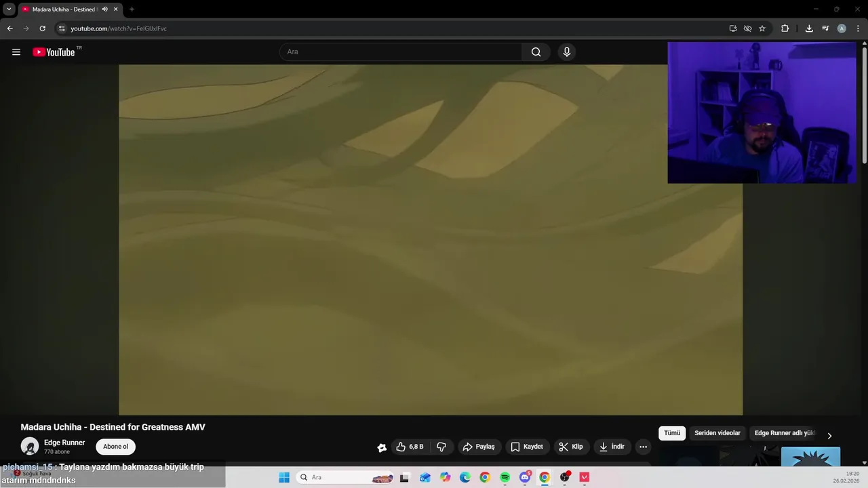Open Chrome profile avatar
This screenshot has width=868, height=488.
pyautogui.click(x=842, y=28)
